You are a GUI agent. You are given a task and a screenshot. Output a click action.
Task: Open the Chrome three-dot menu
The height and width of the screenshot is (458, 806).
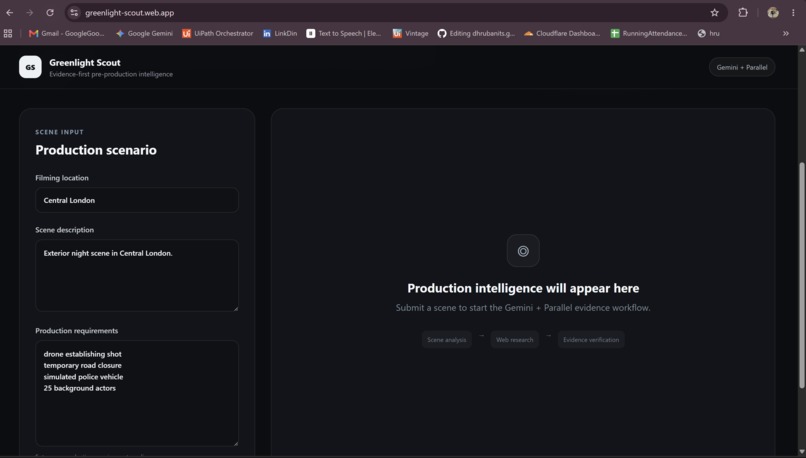point(793,13)
